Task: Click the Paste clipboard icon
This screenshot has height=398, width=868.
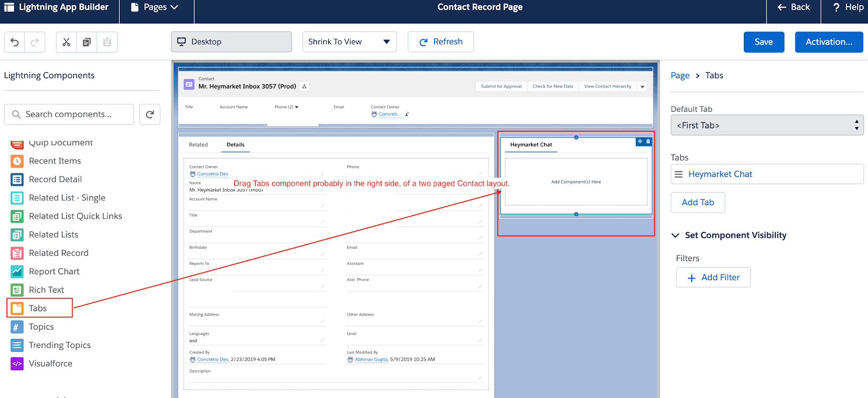Action: (x=107, y=42)
